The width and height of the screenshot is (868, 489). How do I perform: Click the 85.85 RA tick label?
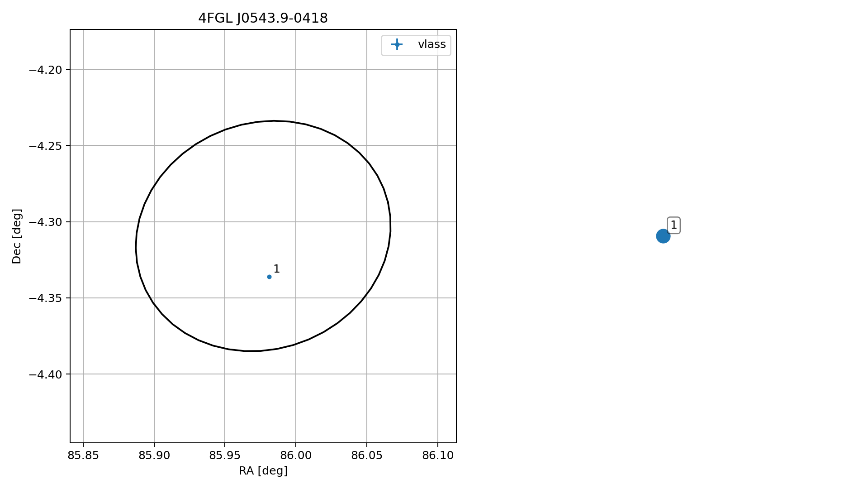83,455
